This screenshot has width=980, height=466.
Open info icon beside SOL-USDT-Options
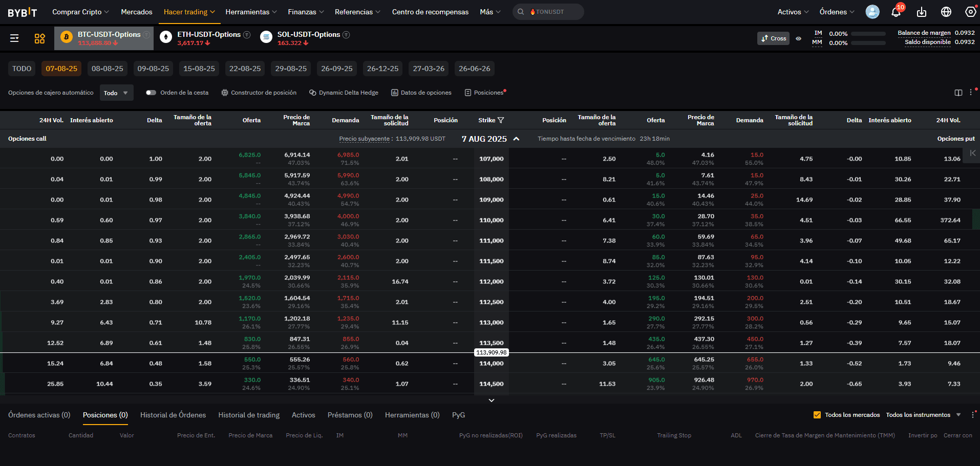click(346, 35)
